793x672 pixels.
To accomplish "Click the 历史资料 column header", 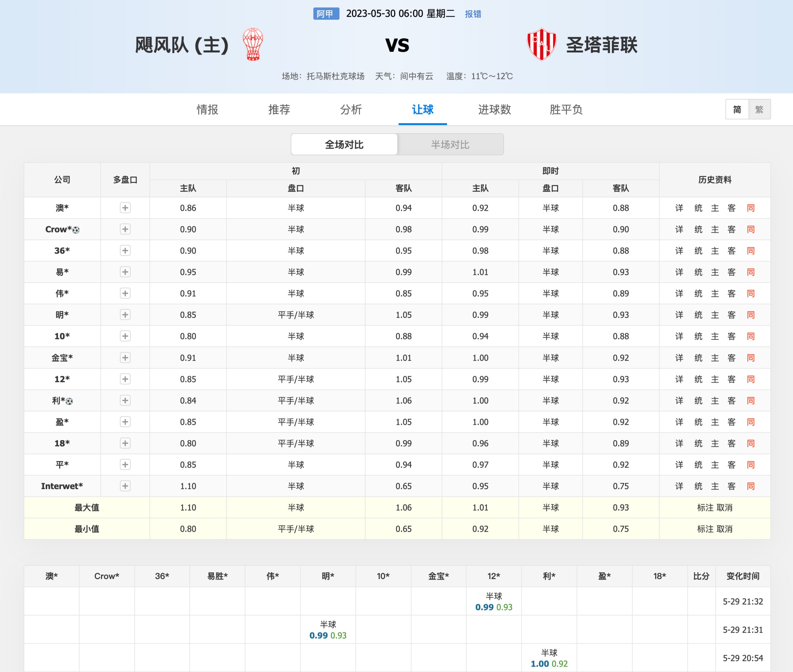I will [x=714, y=180].
